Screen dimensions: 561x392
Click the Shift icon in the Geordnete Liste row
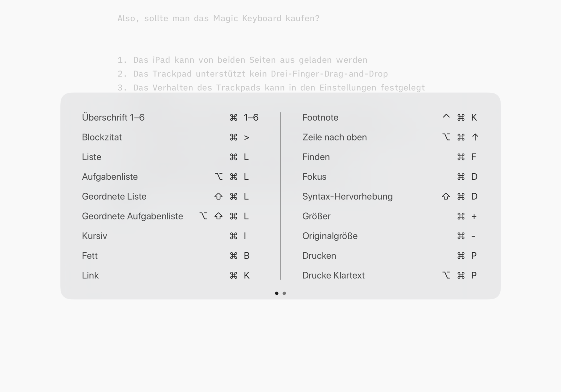[218, 196]
